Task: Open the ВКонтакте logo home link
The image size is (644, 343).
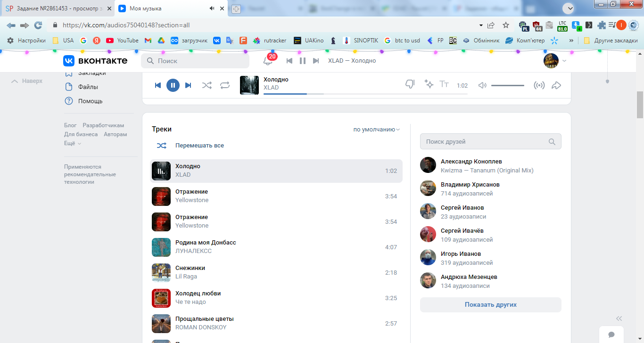Action: click(95, 61)
